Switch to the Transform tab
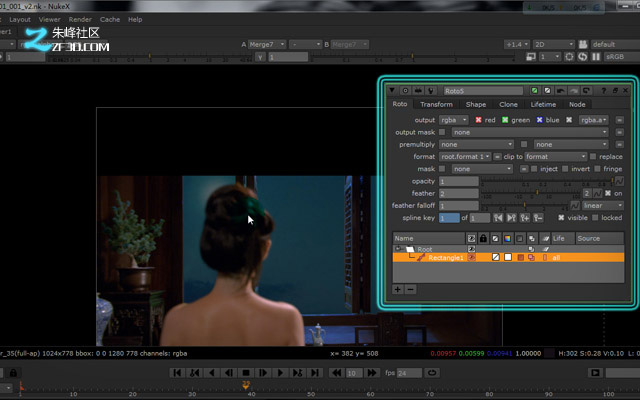The height and width of the screenshot is (400, 640). (436, 104)
